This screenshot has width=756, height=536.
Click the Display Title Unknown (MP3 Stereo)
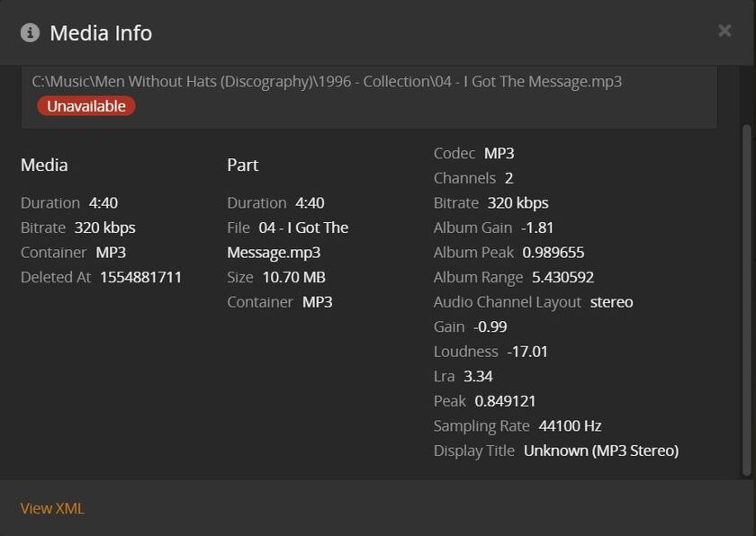point(600,451)
